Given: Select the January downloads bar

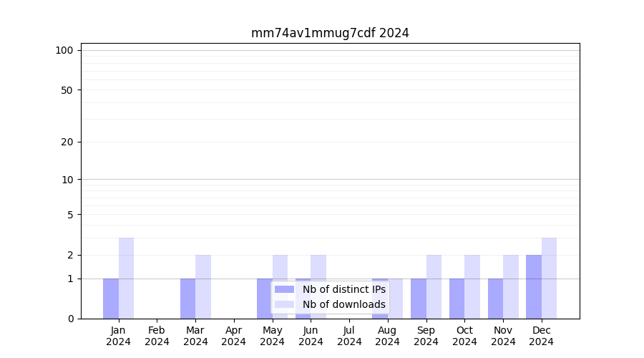Looking at the screenshot, I should [126, 278].
